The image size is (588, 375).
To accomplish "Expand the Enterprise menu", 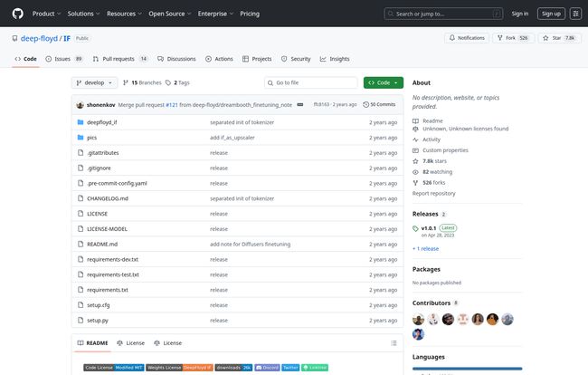I will click(x=215, y=14).
